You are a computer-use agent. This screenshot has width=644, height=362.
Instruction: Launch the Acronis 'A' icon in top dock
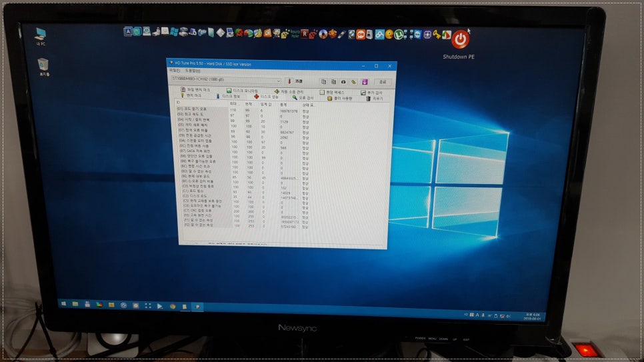[x=128, y=31]
